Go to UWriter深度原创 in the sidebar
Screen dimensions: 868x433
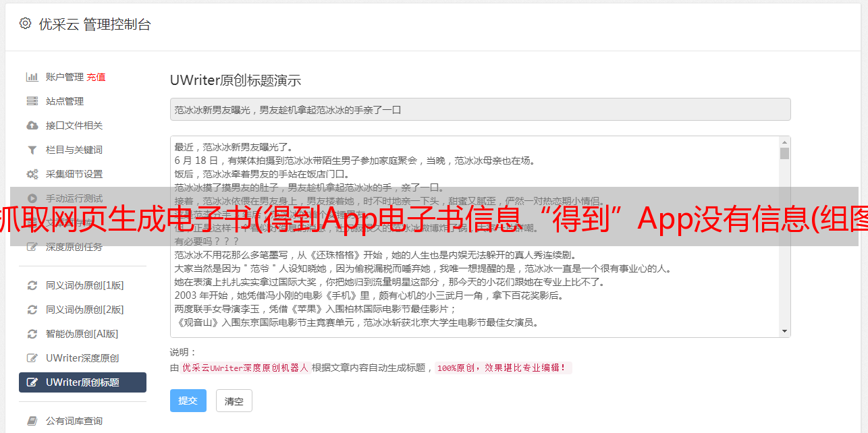click(82, 358)
